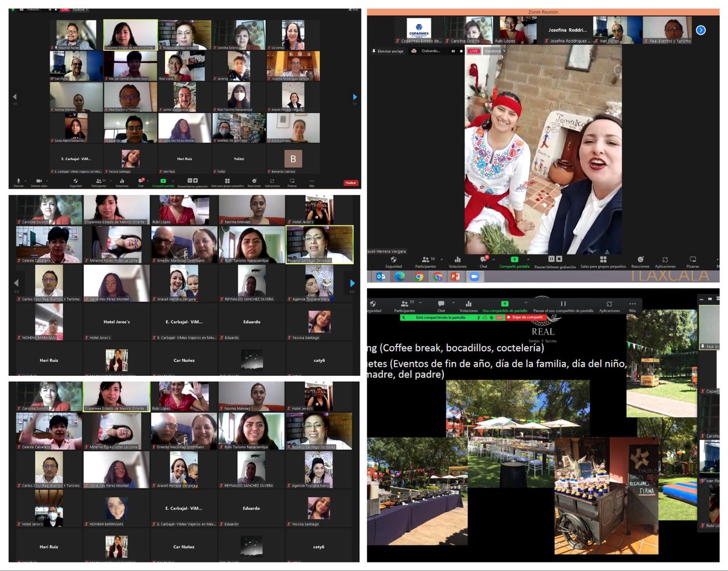Open Aplicaciones in top-right Zoom window
728x571 pixels.
[x=665, y=262]
